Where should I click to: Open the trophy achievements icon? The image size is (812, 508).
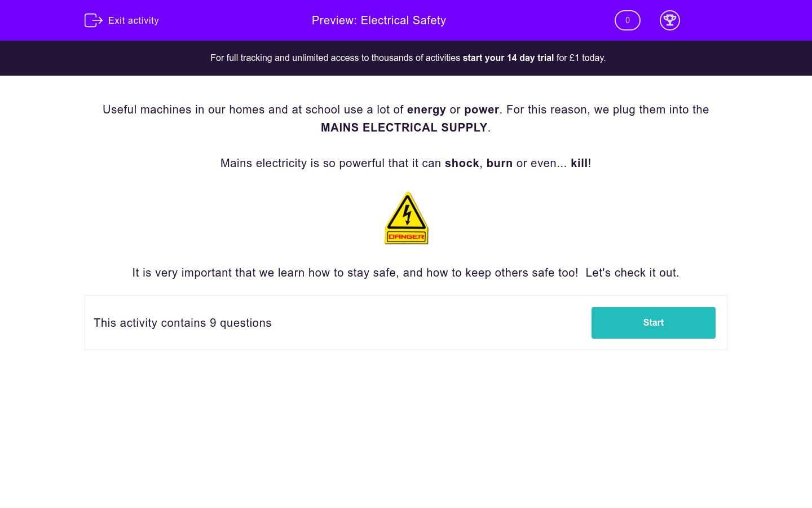coord(669,20)
